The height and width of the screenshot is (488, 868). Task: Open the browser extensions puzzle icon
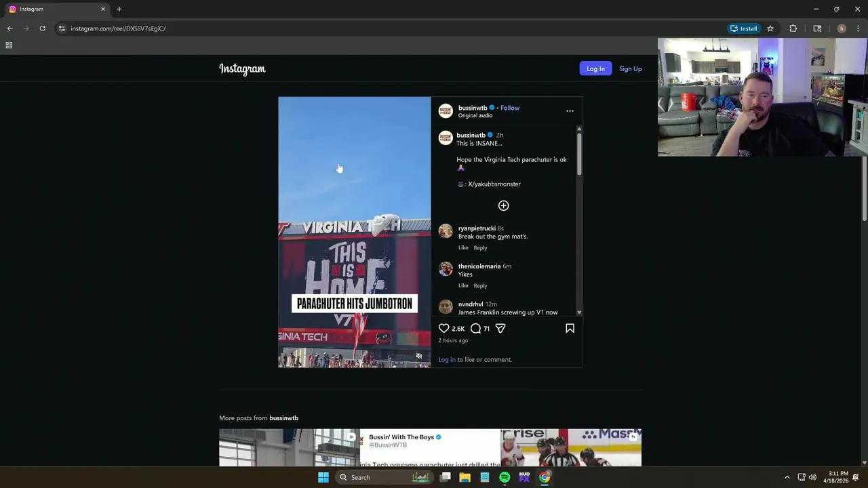[x=793, y=28]
